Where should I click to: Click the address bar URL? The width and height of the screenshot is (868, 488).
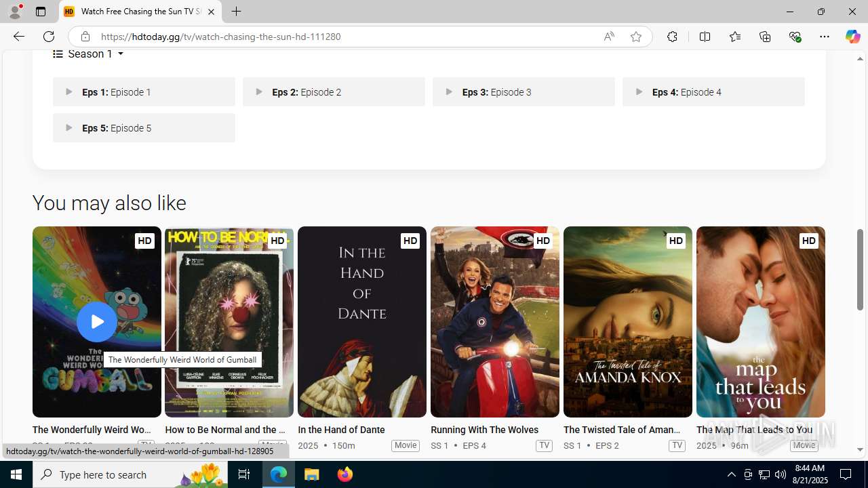(x=220, y=37)
